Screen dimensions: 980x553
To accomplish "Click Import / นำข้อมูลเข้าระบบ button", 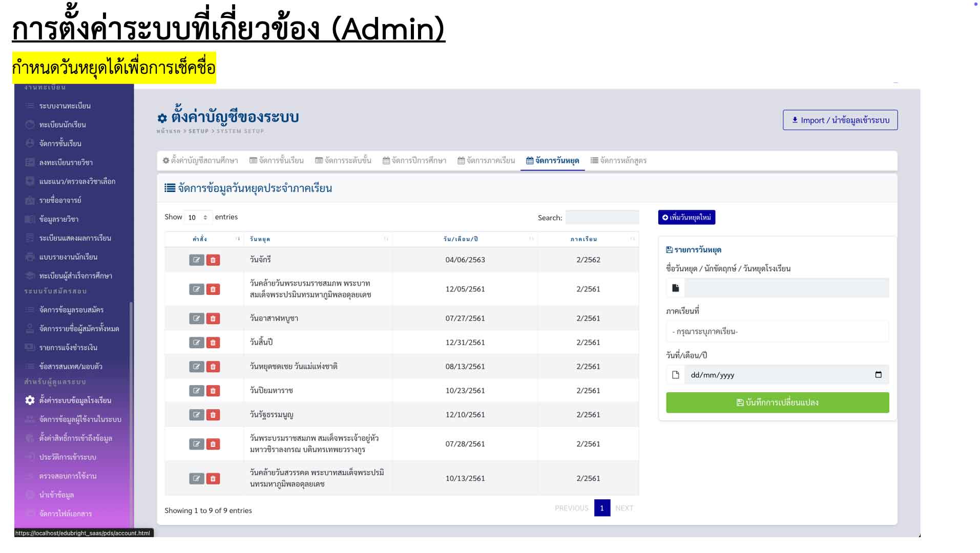I will coord(840,120).
